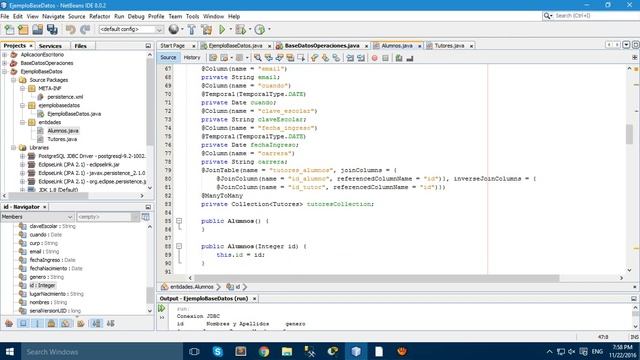Click the editor vertical scrollbar thumb
640x360 pixels.
[x=629, y=133]
